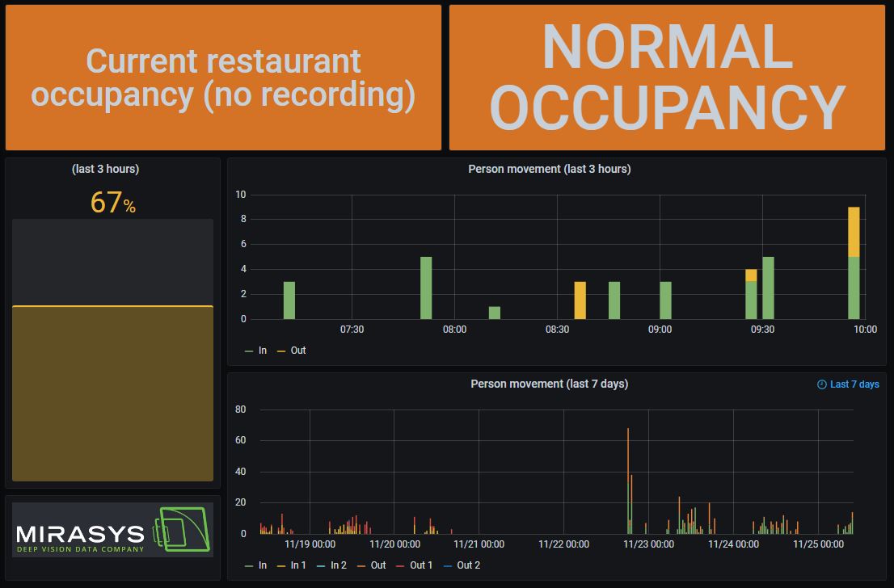This screenshot has width=894, height=588.
Task: Click the 09:00 time axis label
Action: (660, 330)
